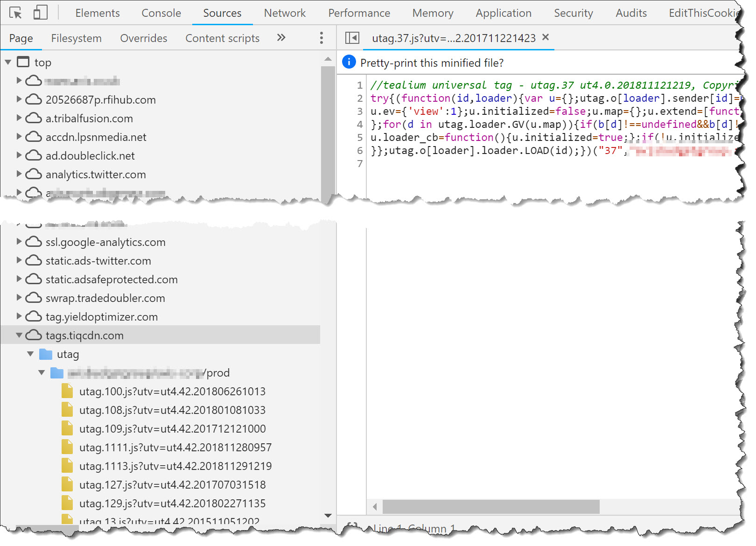Viewport: 756px width, 546px height.
Task: Expand the ssl.google-analytics.com domain node
Action: pyautogui.click(x=19, y=241)
